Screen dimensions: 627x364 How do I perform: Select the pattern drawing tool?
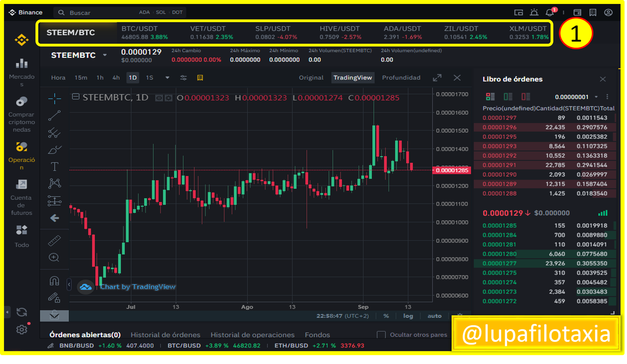pos(54,183)
